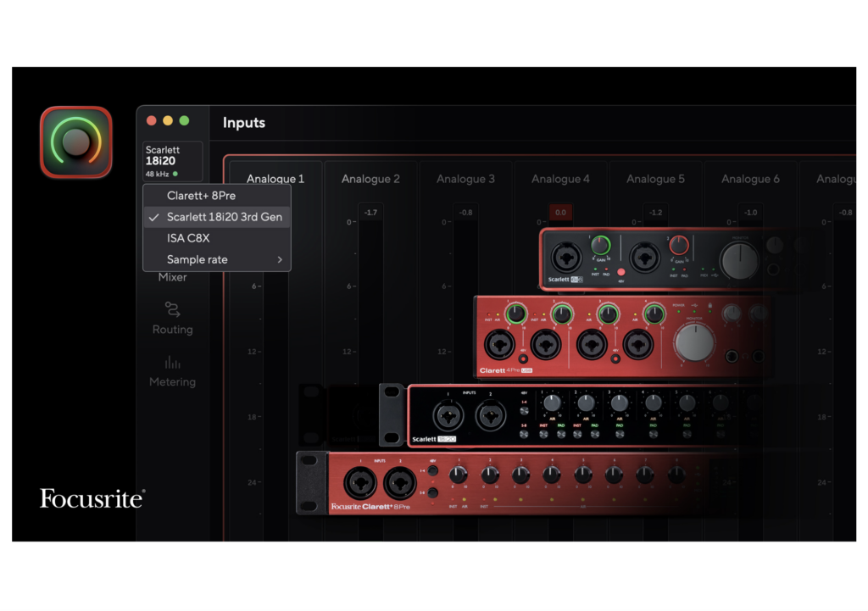Choose Scarlett 18i20 3rd Gen menu entry
Screen dimensions: 868x611
[216, 217]
